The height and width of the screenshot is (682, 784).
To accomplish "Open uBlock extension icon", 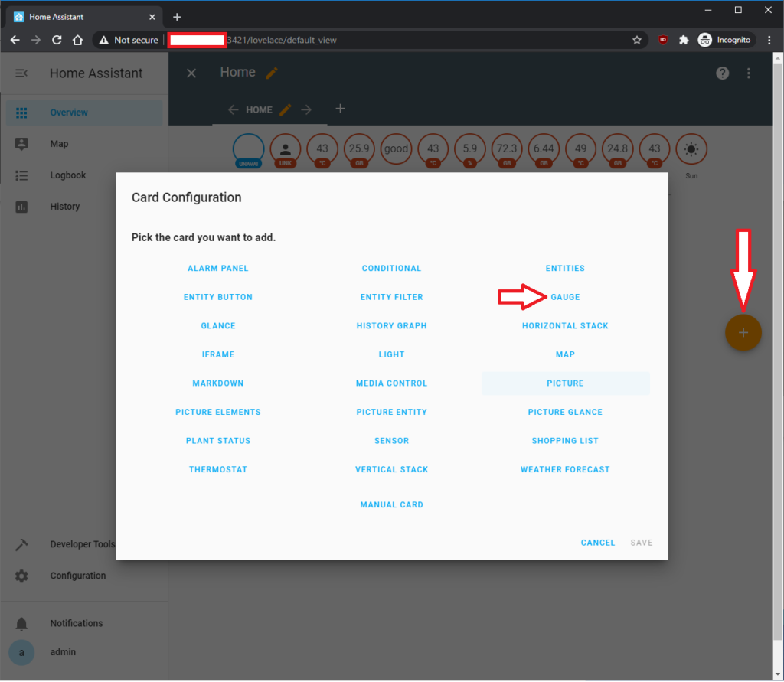I will [x=663, y=40].
